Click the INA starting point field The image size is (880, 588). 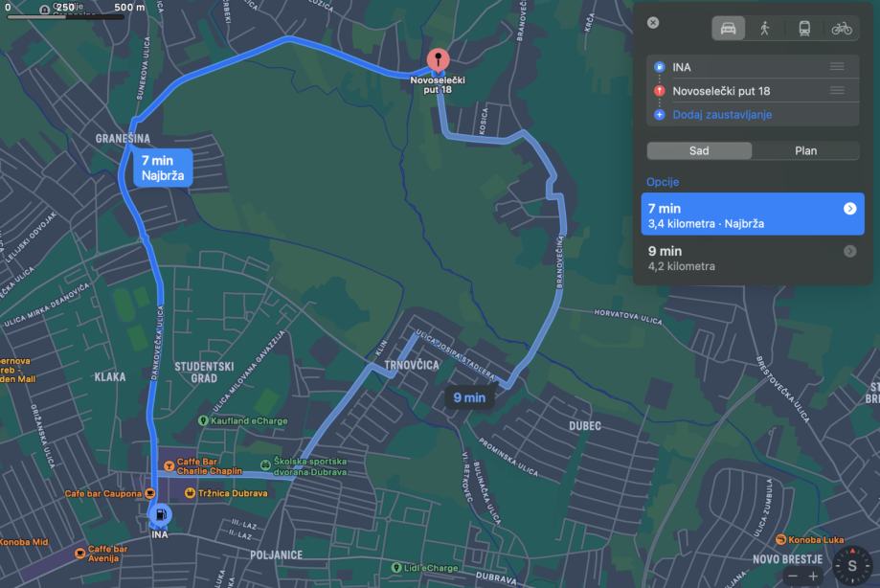coord(752,67)
